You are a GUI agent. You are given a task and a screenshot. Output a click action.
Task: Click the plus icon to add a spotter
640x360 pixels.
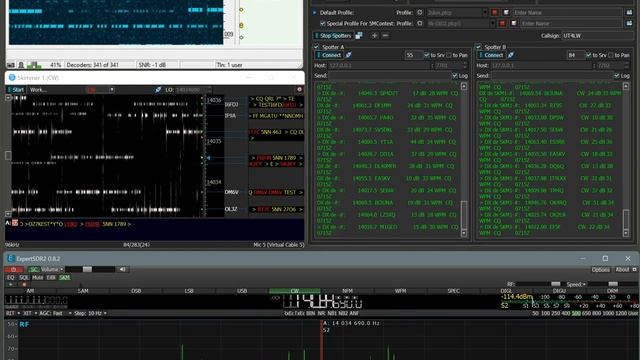[x=374, y=36]
